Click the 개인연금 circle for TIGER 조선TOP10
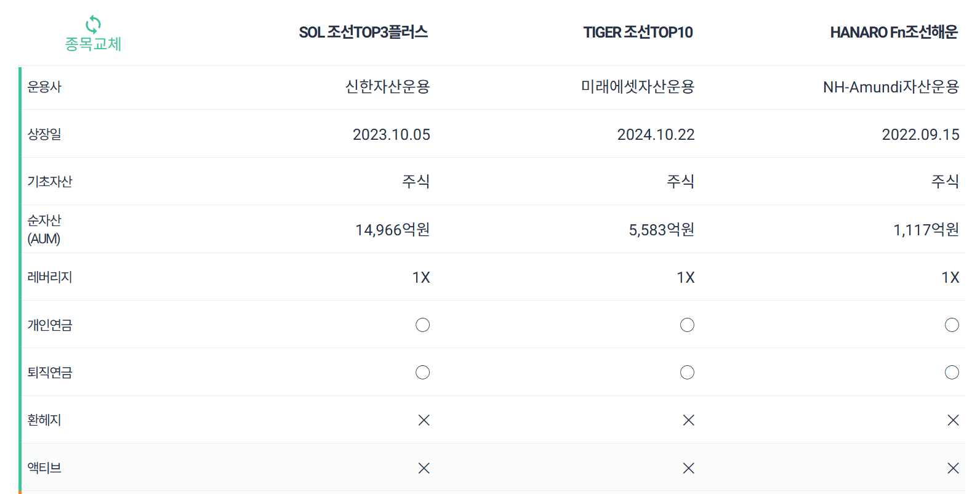This screenshot has height=494, width=980. point(687,325)
